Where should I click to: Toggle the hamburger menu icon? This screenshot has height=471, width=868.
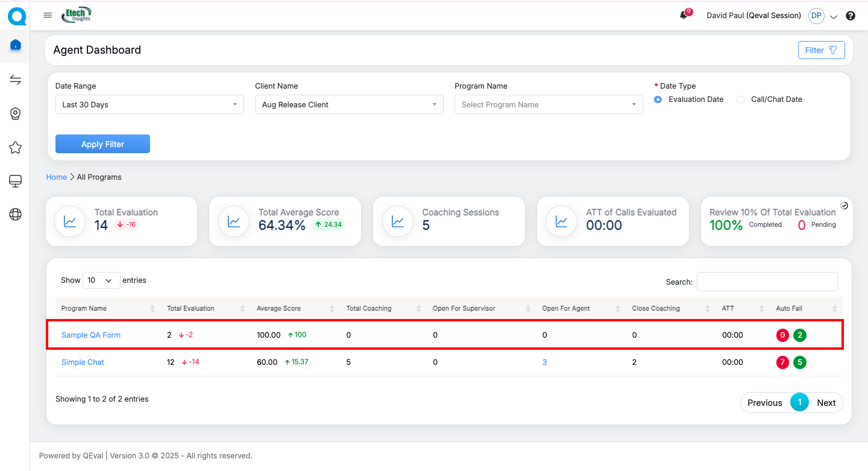point(48,16)
